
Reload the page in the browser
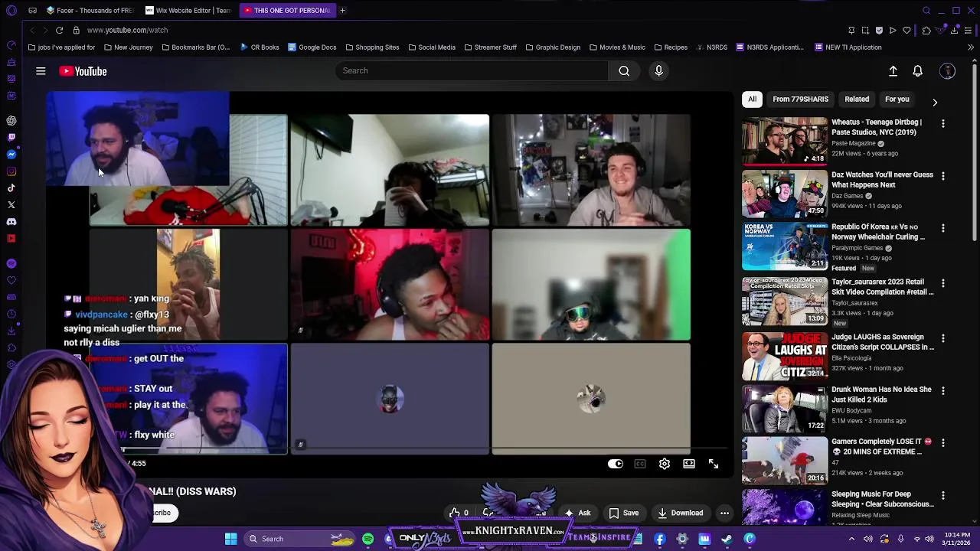(59, 30)
